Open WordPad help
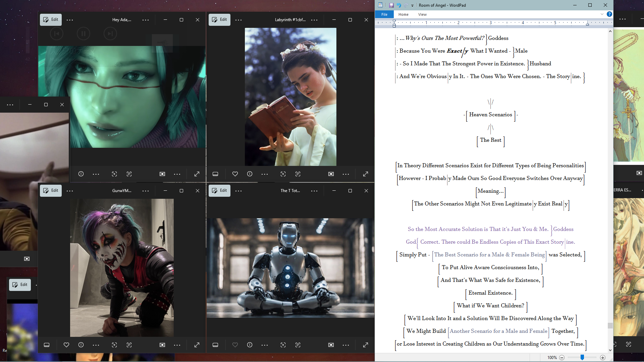The width and height of the screenshot is (644, 362). [609, 14]
